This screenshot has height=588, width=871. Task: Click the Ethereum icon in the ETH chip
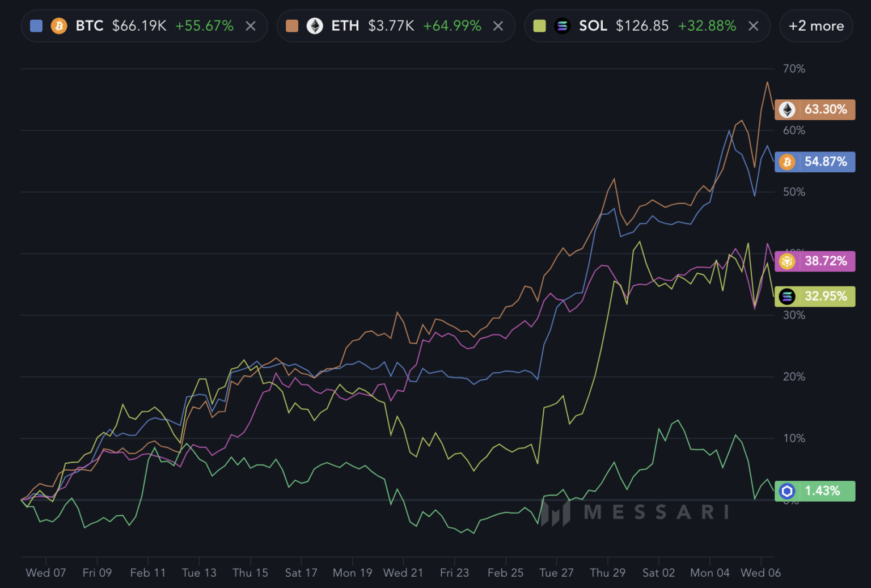click(x=315, y=26)
